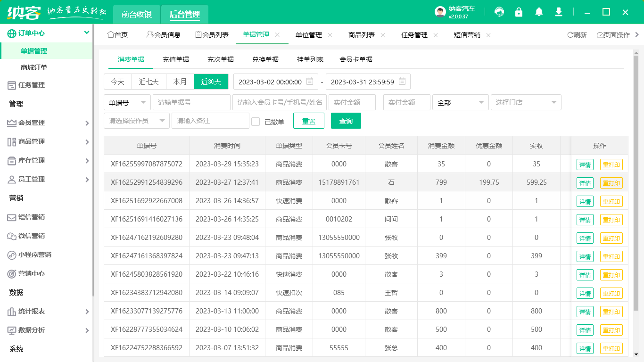This screenshot has height=362, width=644.
Task: Click the 数据分析 monitor icon
Action: (x=12, y=330)
